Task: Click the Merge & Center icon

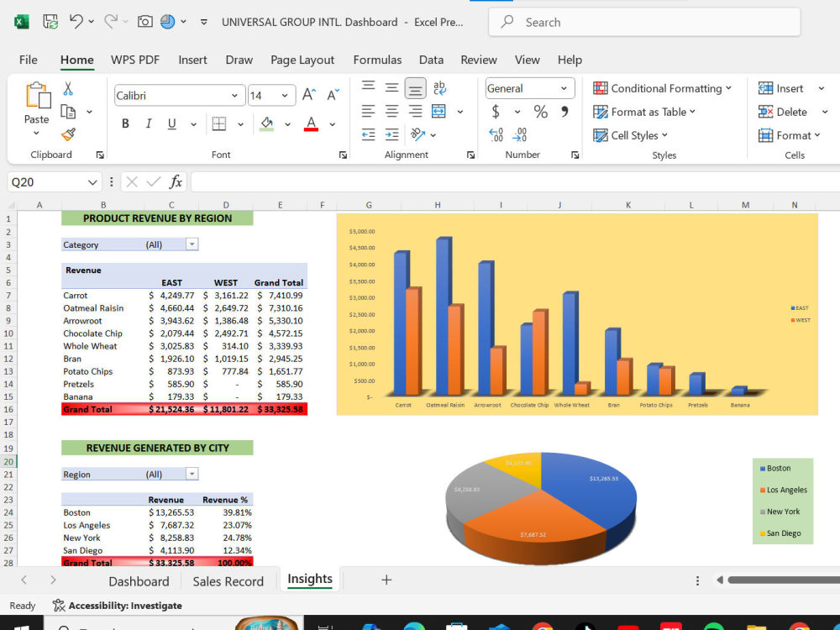Action: pyautogui.click(x=438, y=111)
